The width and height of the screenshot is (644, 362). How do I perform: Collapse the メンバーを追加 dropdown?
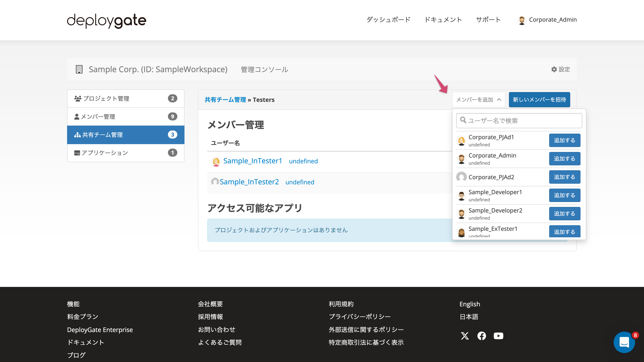[x=478, y=99]
